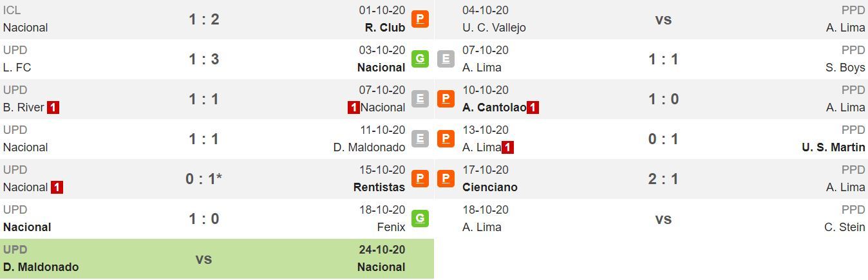
Task: Click the green G badge for L. FC vs Nacional
Action: coord(420,59)
